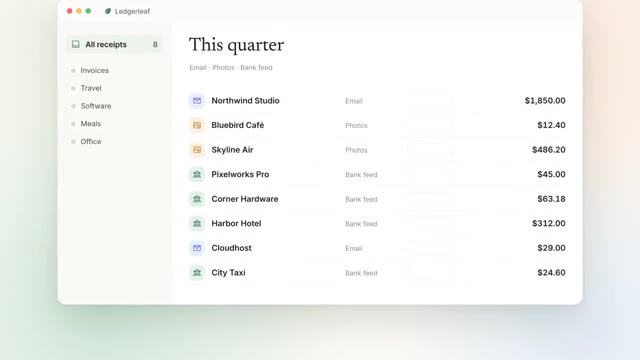
Task: Click the $24.60 amount
Action: point(551,273)
